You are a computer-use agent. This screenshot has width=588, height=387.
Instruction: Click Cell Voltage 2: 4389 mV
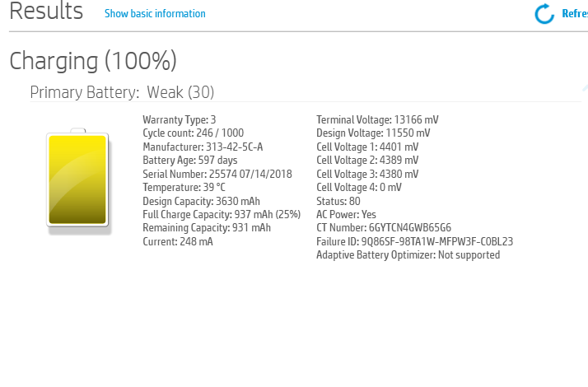367,160
